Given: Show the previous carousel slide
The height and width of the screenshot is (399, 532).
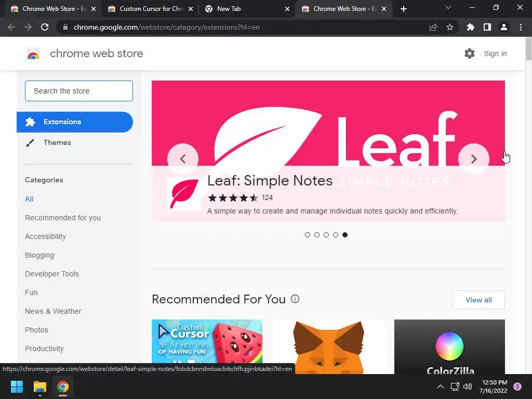Looking at the screenshot, I should click(183, 159).
